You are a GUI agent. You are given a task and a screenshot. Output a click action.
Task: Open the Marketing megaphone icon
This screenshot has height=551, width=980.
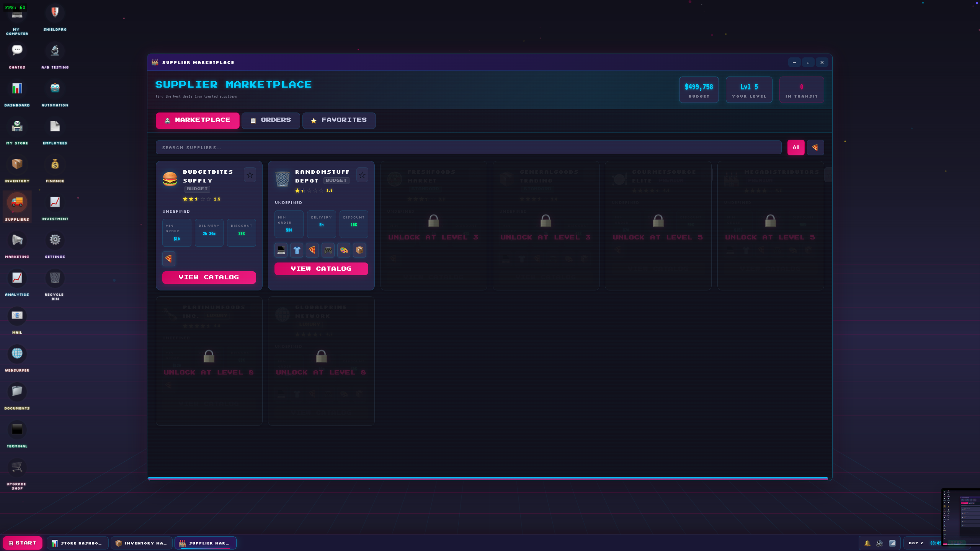pos(17,240)
